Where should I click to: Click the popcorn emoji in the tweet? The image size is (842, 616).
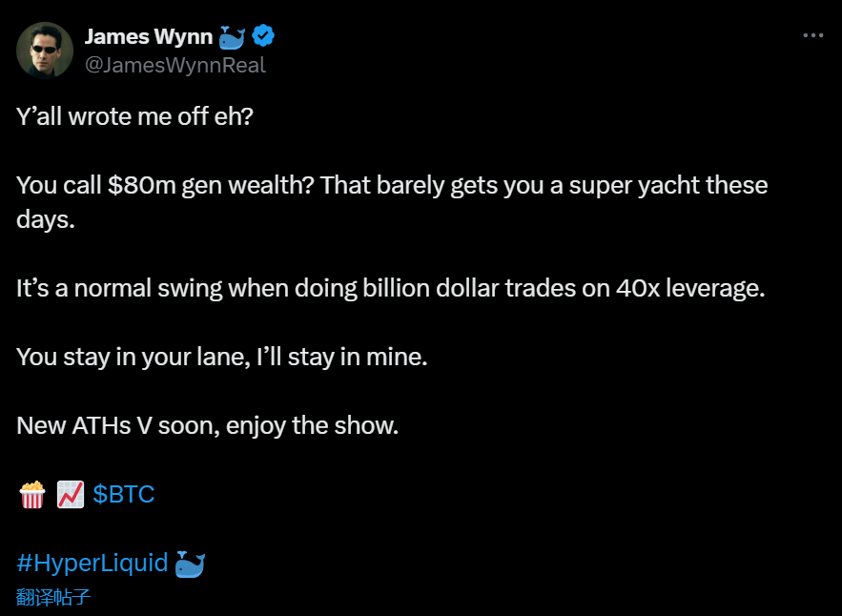click(x=31, y=494)
